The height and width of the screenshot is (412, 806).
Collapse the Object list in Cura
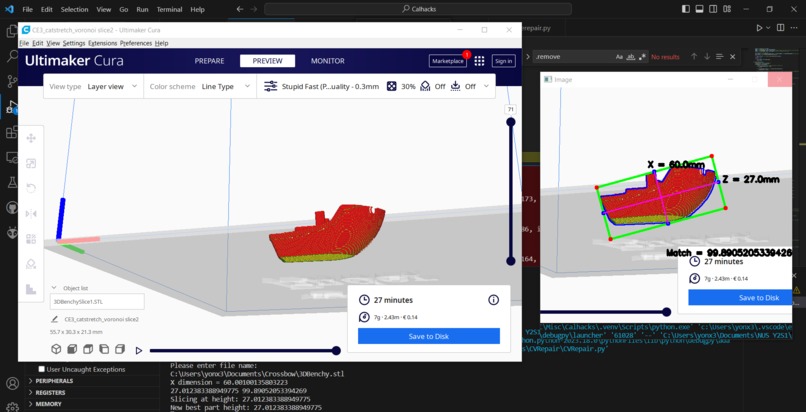54,288
